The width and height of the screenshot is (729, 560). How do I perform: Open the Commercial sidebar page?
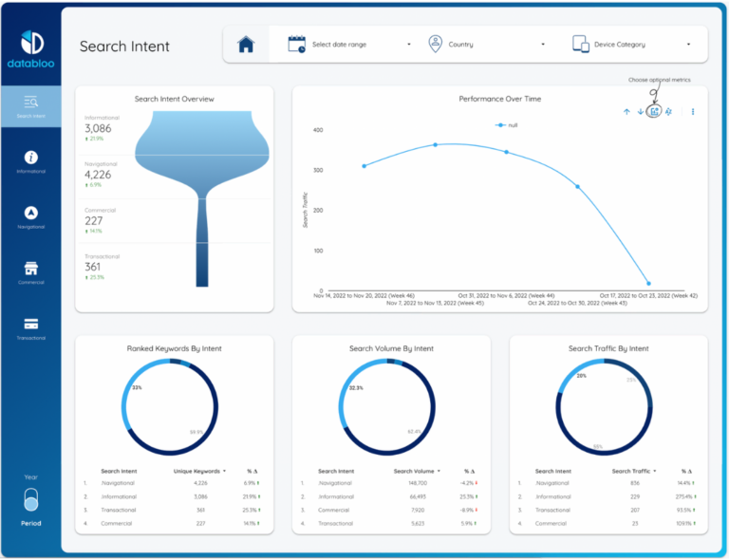coord(30,272)
